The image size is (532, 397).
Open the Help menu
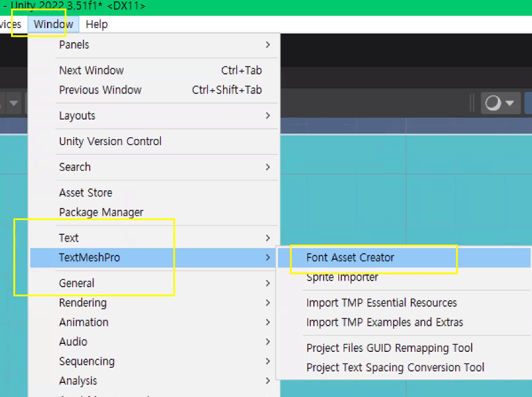pos(97,24)
